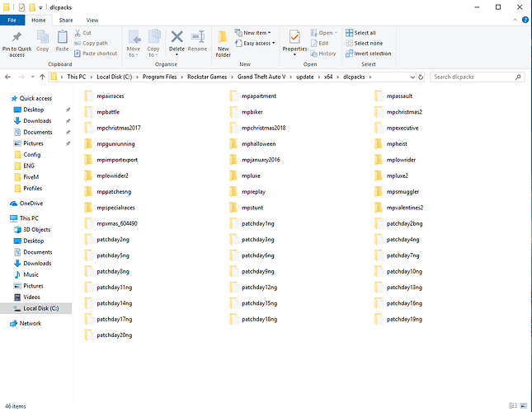Screen dimensions: 532x412
Task: Navigate to update folder in address bar
Action: pos(304,77)
